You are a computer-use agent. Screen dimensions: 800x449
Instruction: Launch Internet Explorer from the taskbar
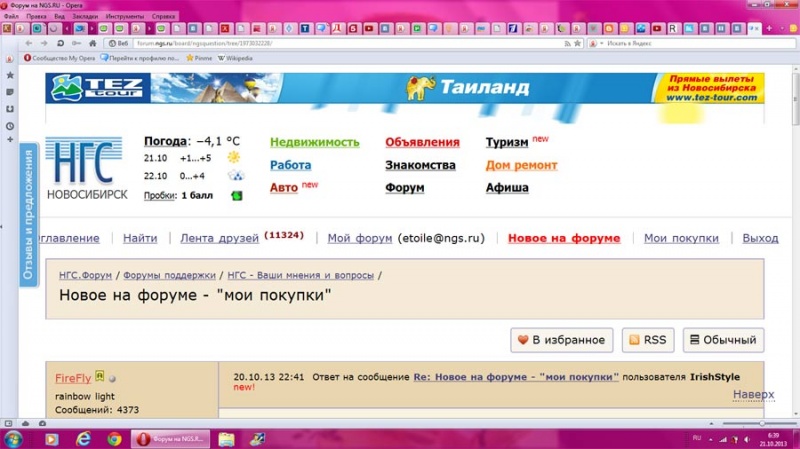83,438
